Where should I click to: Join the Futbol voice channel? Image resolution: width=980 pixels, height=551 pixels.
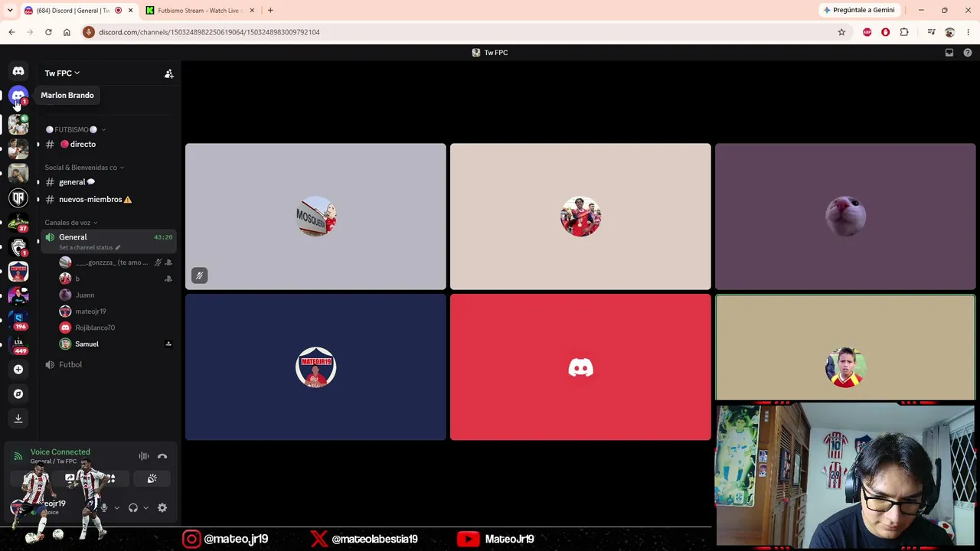(x=107, y=364)
